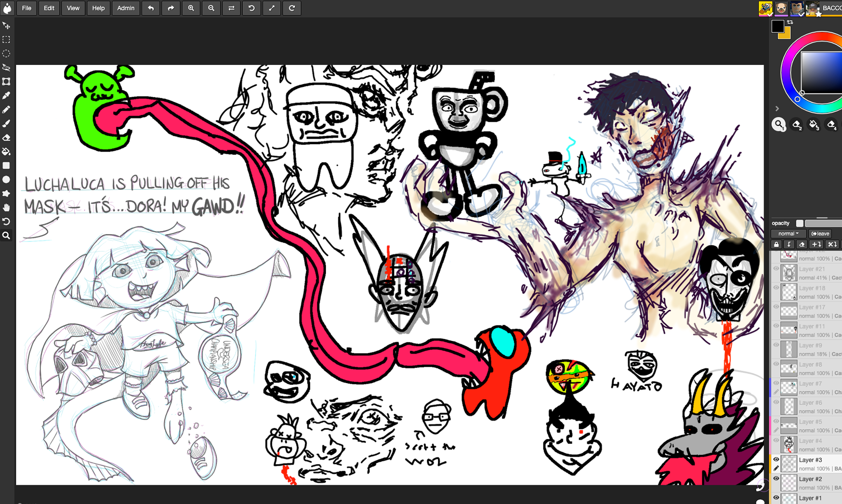842x504 pixels.
Task: Click the black foreground color swatch
Action: (x=778, y=26)
